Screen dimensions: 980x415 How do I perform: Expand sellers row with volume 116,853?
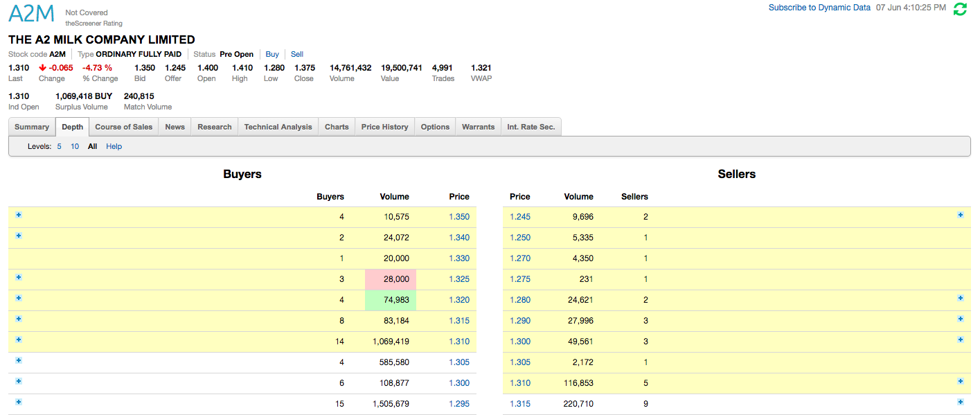pyautogui.click(x=961, y=381)
